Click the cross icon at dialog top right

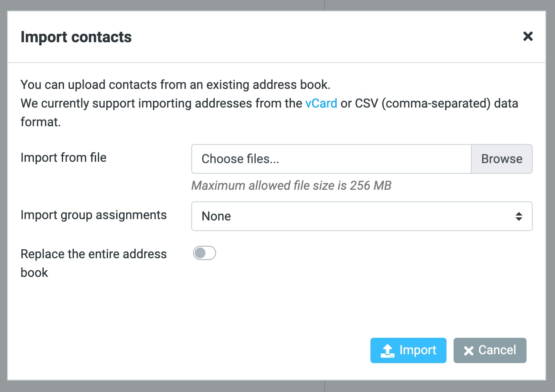coord(527,36)
